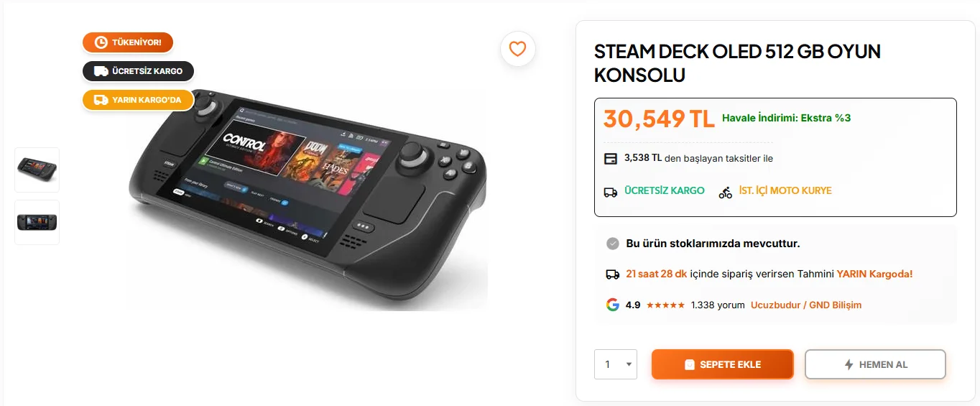Open the quantity dropdown
Screen dimensions: 980x406
click(x=615, y=364)
